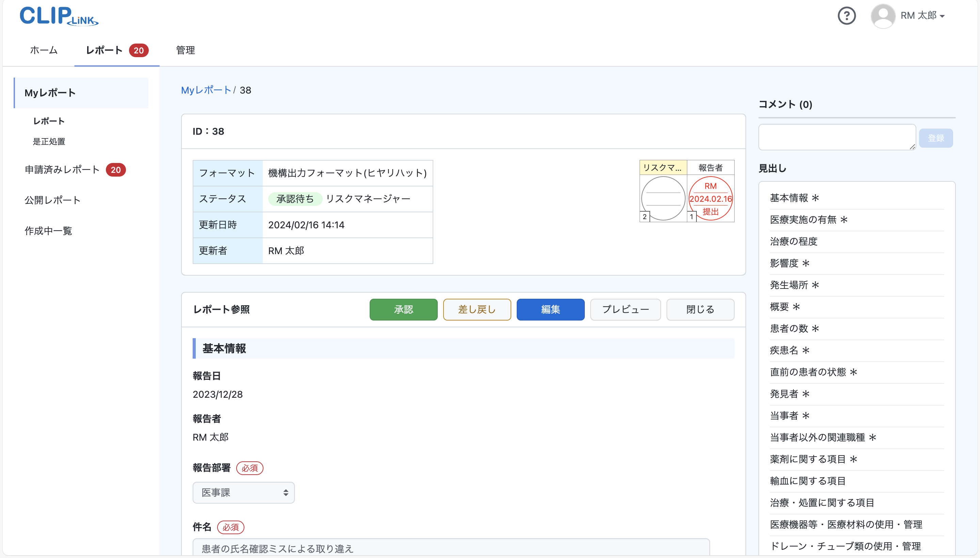Preview the report with プレビュー
Viewport: 980px width, 558px height.
coord(625,309)
